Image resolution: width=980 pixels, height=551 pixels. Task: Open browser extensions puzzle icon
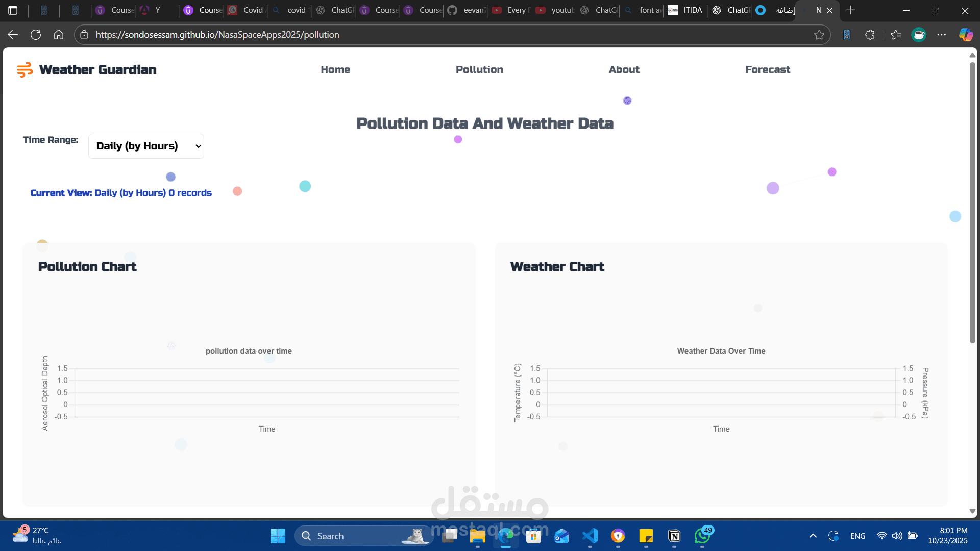click(870, 35)
